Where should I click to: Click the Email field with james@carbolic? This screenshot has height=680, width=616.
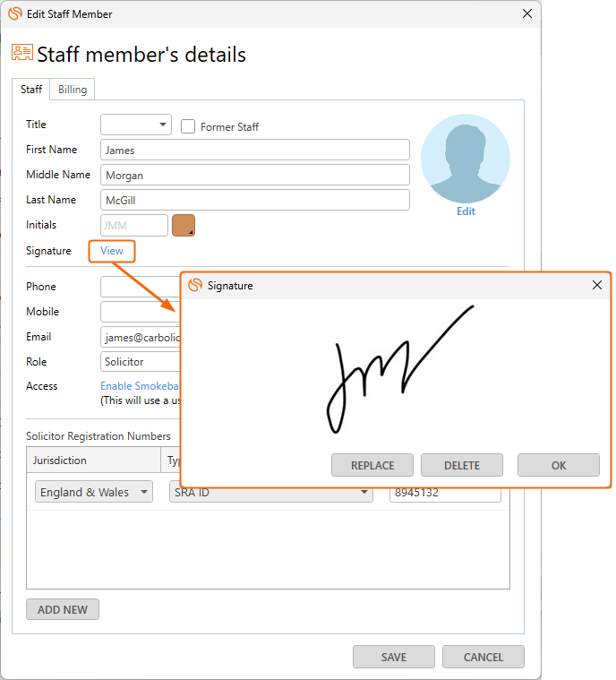[x=141, y=337]
